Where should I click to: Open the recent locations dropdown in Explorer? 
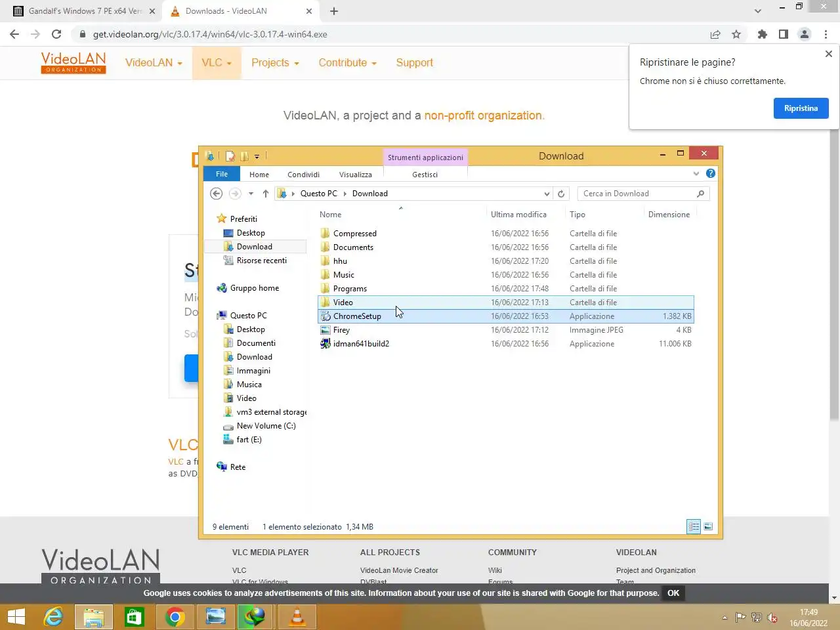[x=251, y=194]
